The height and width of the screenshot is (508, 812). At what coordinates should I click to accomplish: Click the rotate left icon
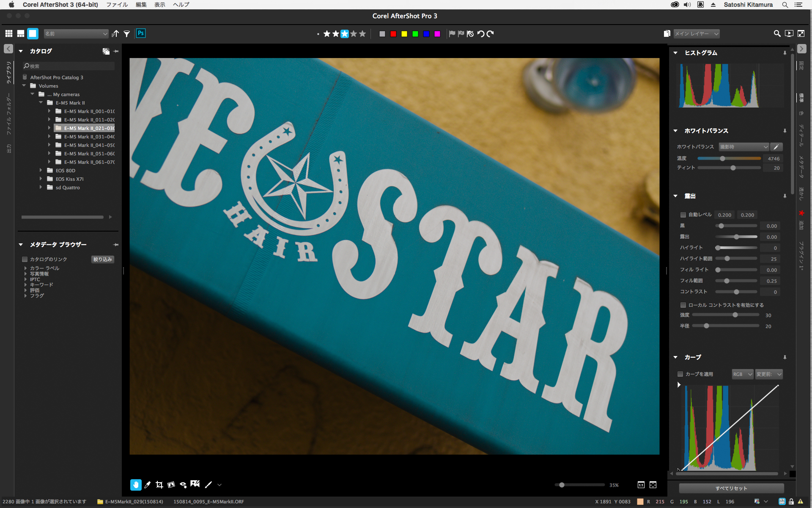pos(481,34)
